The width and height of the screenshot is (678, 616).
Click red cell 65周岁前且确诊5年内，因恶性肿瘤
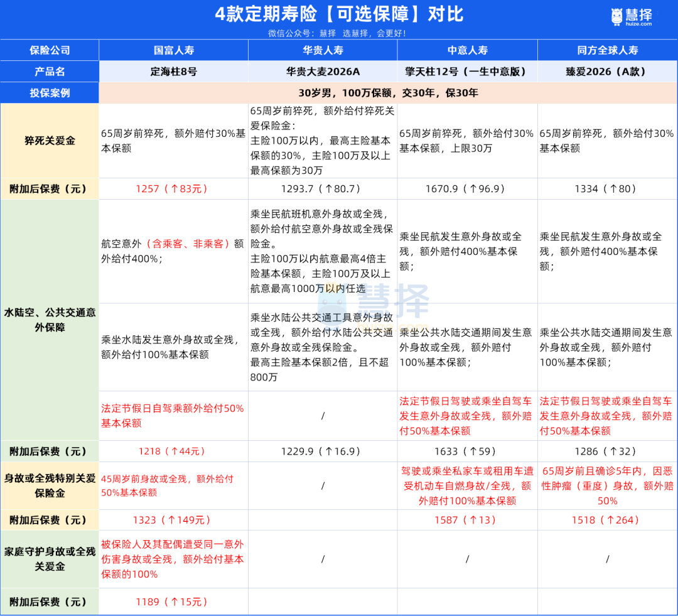coord(608,485)
